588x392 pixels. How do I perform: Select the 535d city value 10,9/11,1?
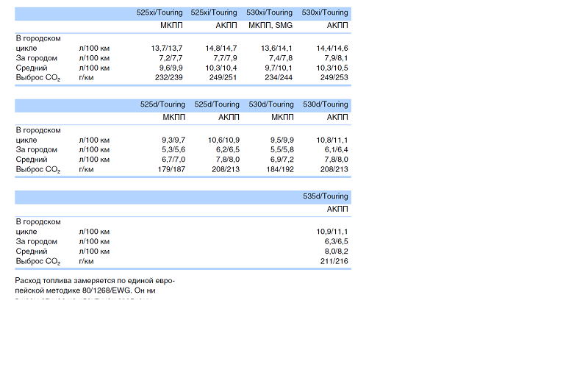(x=332, y=232)
